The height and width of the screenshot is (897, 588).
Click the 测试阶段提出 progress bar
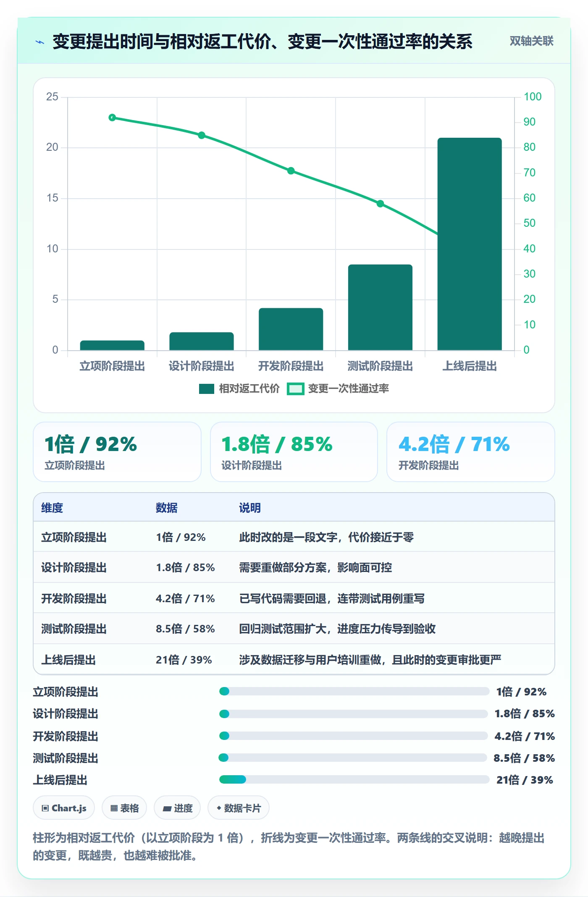click(x=353, y=758)
